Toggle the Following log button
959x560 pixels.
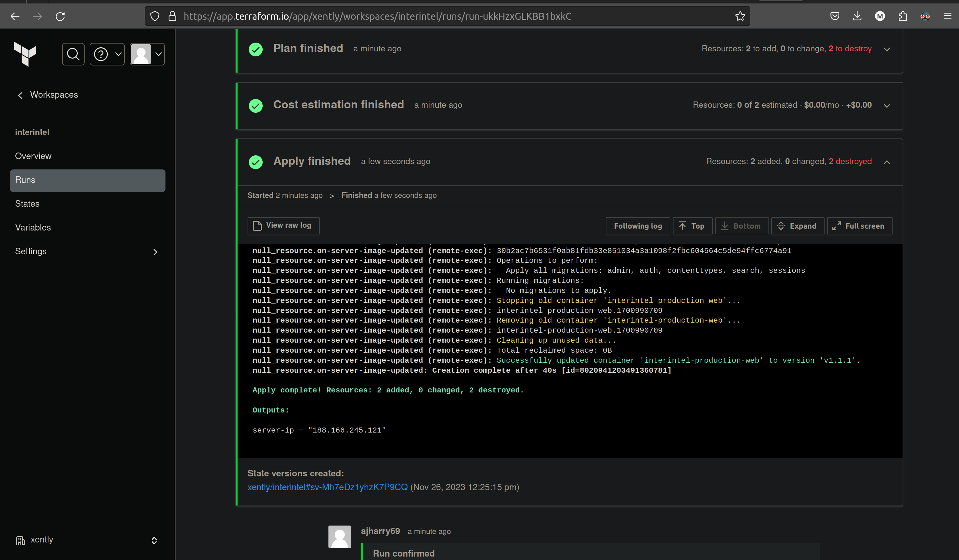coord(637,226)
